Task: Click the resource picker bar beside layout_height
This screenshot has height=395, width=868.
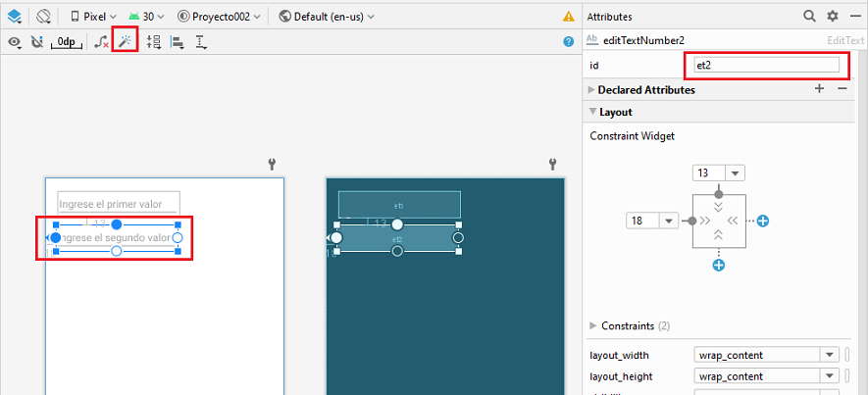Action: [847, 376]
